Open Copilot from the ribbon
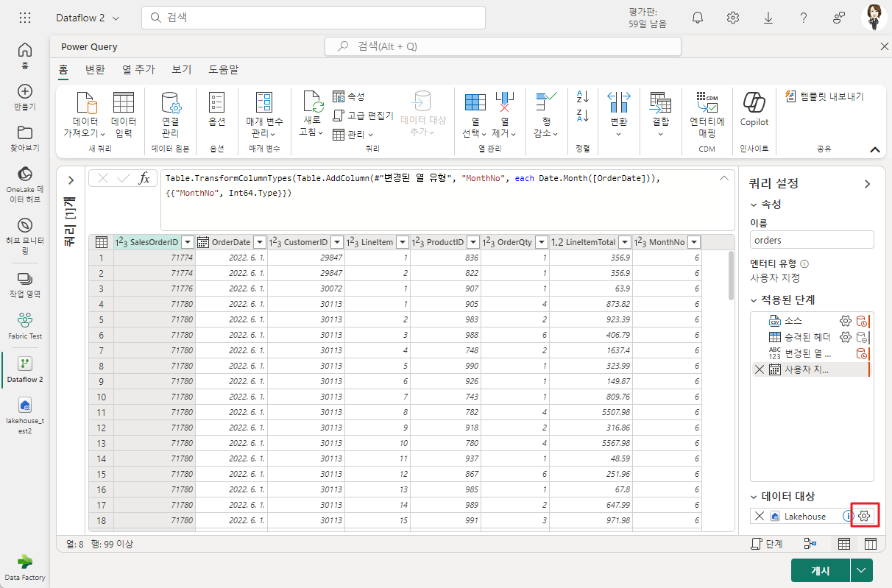 (754, 109)
